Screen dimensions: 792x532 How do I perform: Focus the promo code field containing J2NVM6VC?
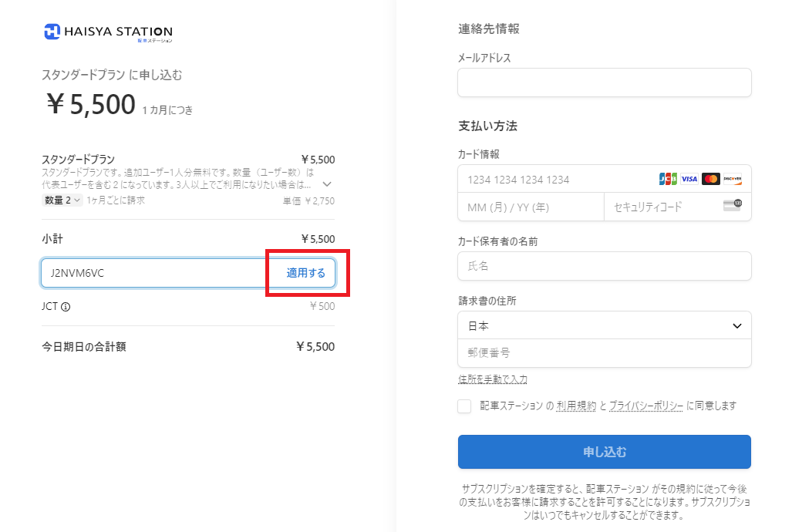[x=154, y=274]
